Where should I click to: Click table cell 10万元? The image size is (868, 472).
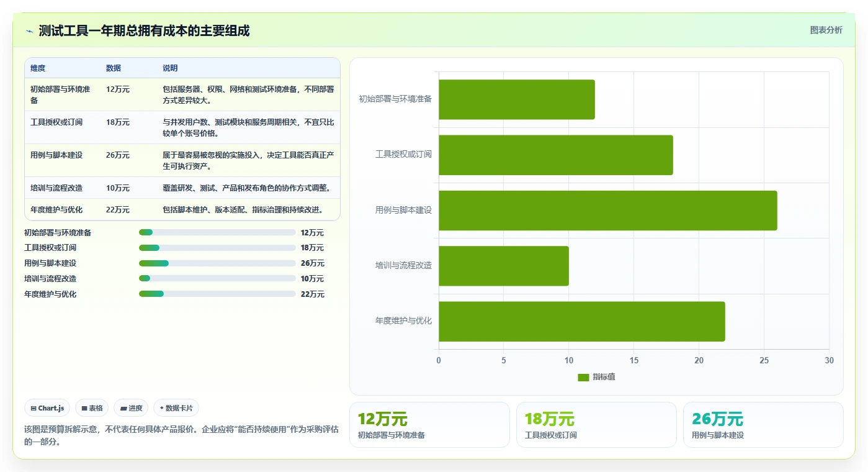[x=118, y=188]
